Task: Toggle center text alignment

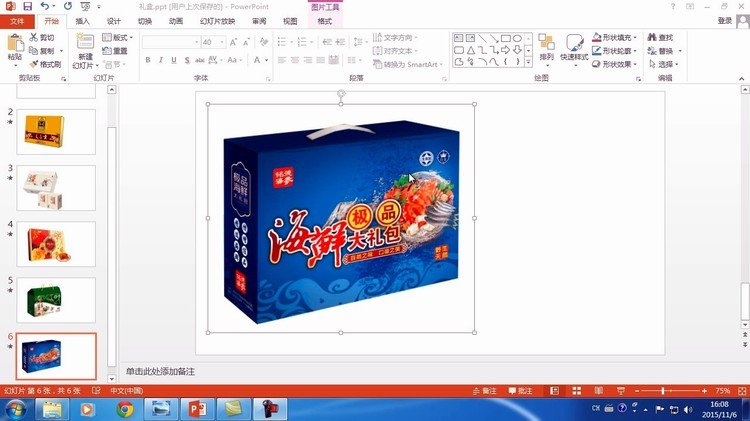Action: click(295, 60)
